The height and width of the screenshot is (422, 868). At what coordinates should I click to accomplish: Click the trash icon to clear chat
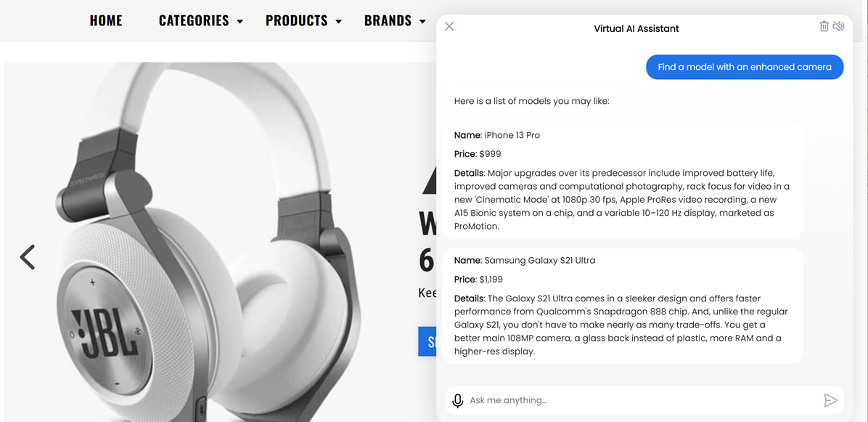tap(824, 27)
